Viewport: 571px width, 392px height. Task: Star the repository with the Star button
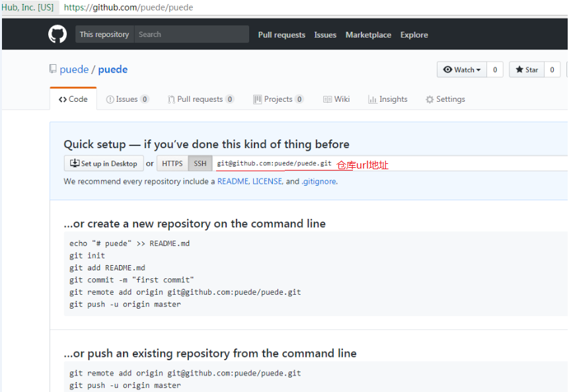(x=527, y=69)
